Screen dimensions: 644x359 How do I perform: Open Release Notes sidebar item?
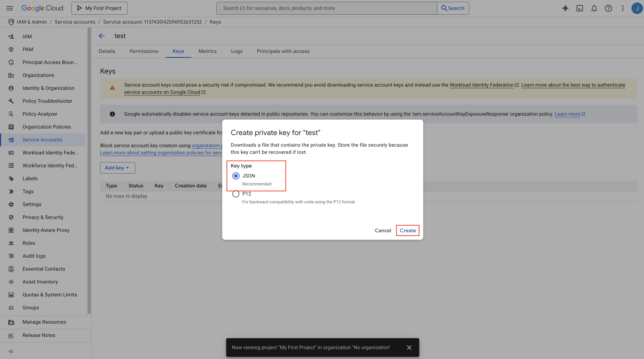coord(46,336)
